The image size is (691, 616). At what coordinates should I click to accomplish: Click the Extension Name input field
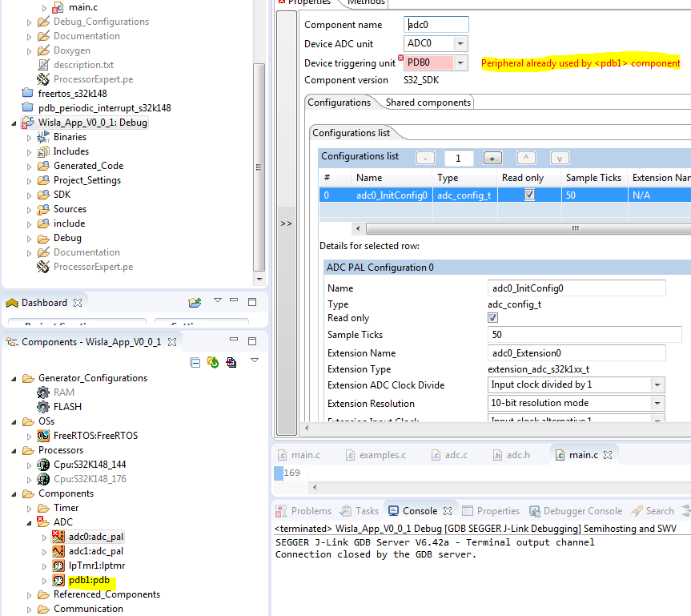577,352
